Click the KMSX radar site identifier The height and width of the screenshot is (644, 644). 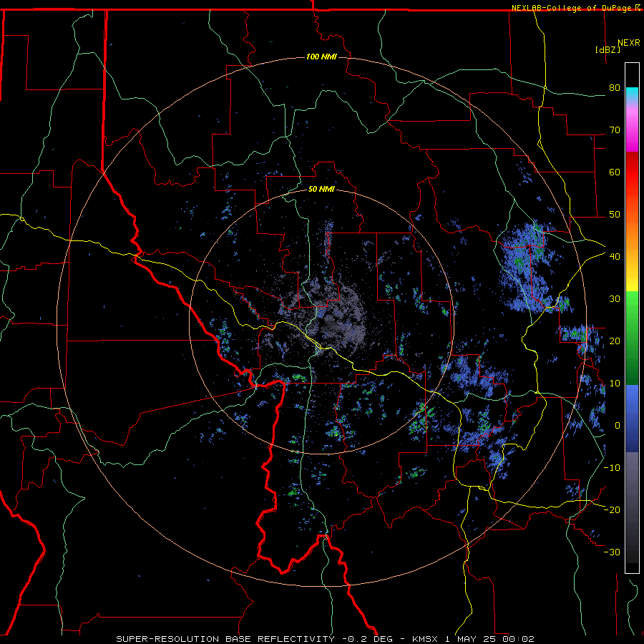point(426,639)
